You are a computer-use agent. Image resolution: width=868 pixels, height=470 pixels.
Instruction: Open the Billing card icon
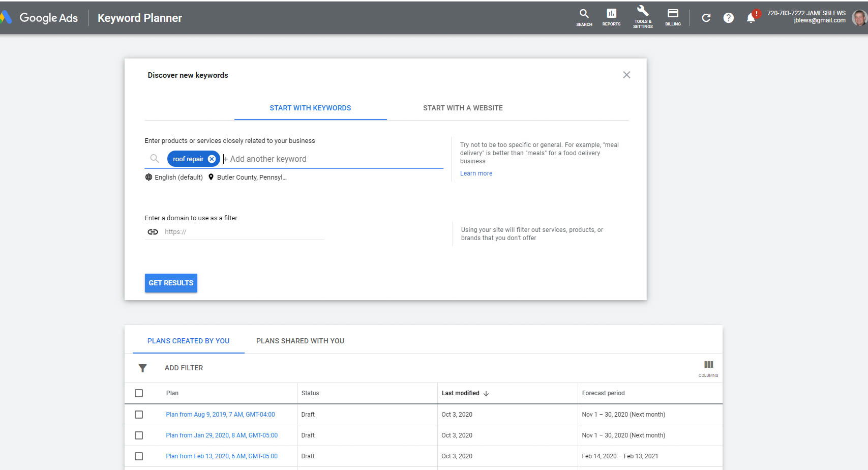pyautogui.click(x=673, y=17)
